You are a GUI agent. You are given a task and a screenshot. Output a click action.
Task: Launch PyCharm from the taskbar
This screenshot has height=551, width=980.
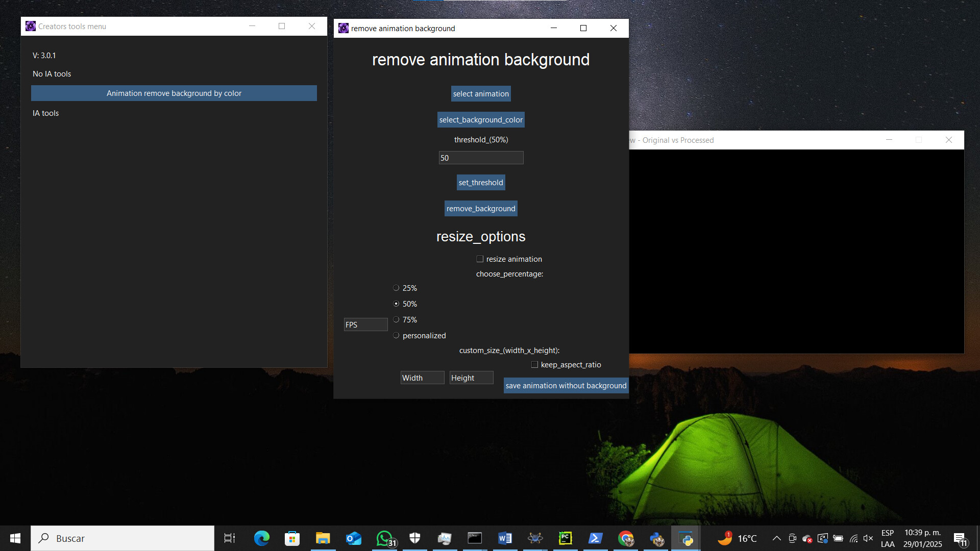(x=566, y=538)
